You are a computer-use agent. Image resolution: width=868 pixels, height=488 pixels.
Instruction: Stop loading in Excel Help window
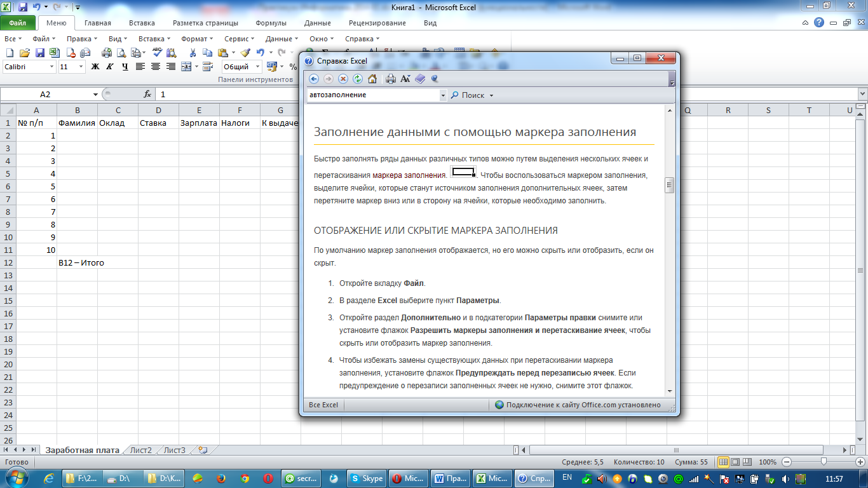[343, 79]
